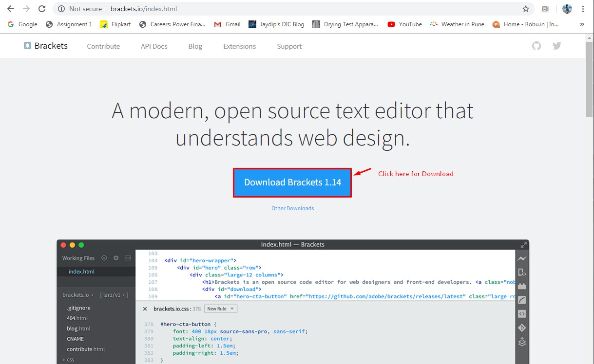The image size is (594, 364).
Task: Open the Brackets GitHub icon link
Action: coord(537,46)
